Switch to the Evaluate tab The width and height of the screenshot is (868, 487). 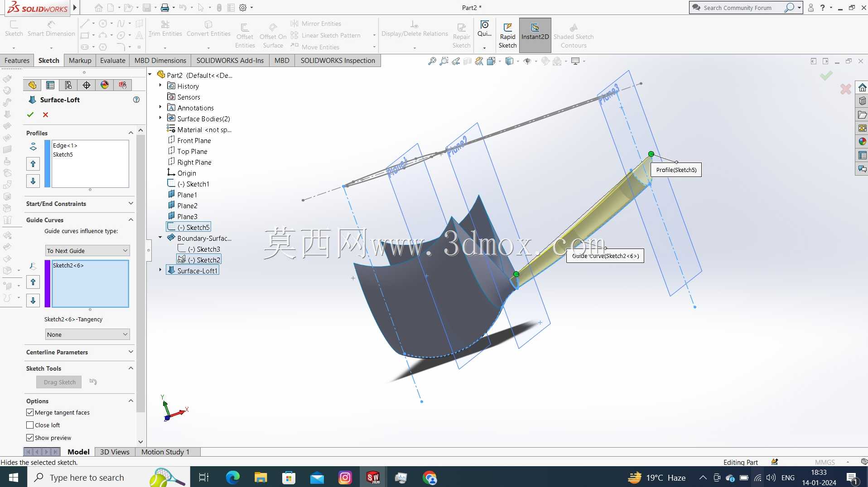click(112, 61)
